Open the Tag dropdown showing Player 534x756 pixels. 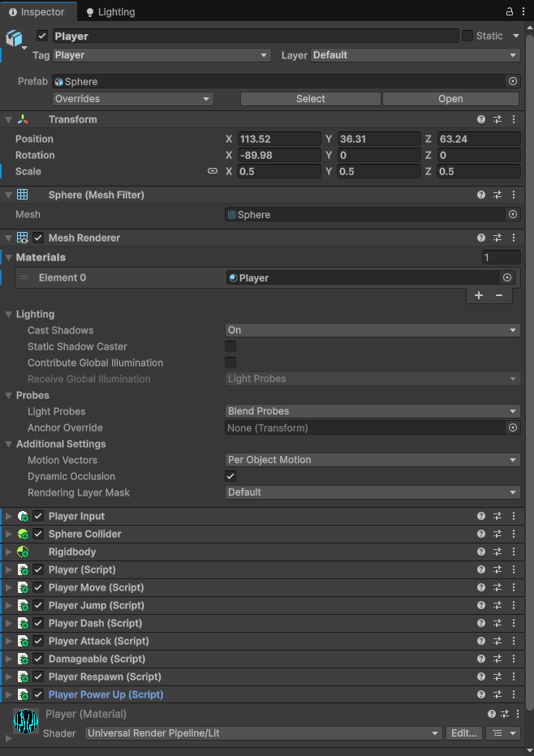point(161,55)
